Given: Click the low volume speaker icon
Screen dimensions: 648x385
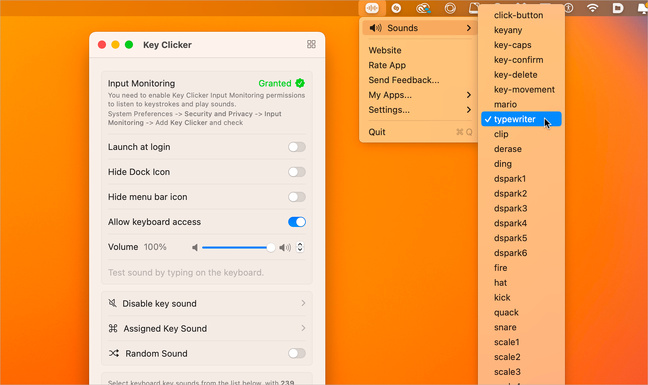Looking at the screenshot, I should [x=195, y=247].
